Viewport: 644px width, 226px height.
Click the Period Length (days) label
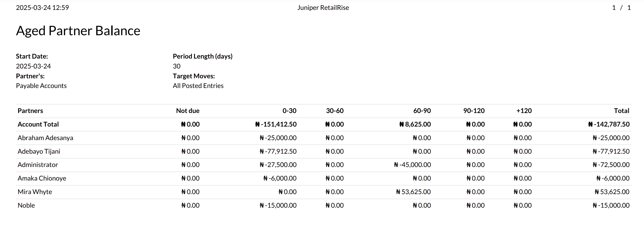[x=202, y=56]
